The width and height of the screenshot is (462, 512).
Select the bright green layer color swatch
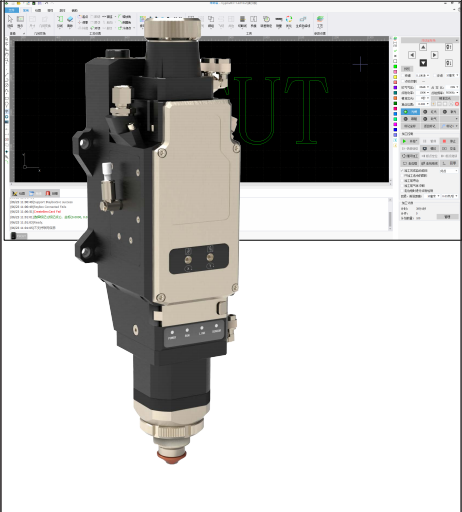coord(395,67)
